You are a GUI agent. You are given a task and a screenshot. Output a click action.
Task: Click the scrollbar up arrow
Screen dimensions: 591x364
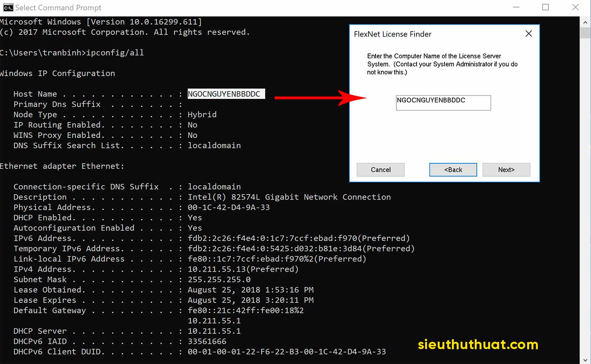(x=585, y=22)
